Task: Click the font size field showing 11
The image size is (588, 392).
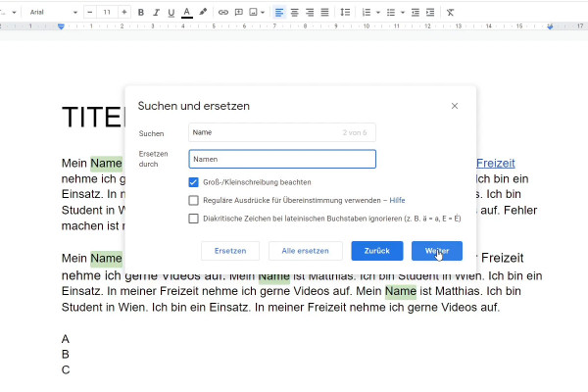Action: (107, 13)
